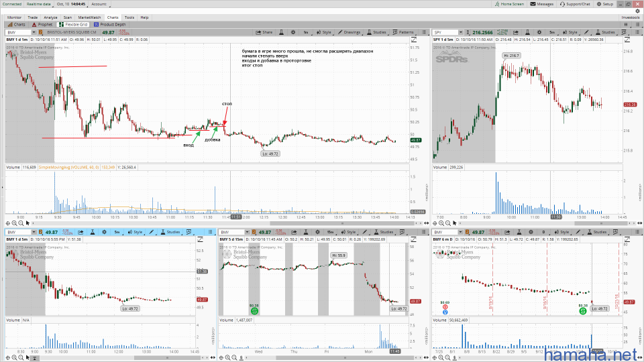Select the Prophet sub-tab

pos(42,25)
